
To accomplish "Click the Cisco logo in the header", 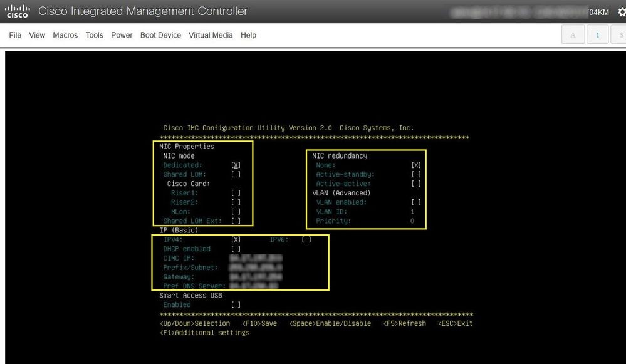I will [17, 11].
